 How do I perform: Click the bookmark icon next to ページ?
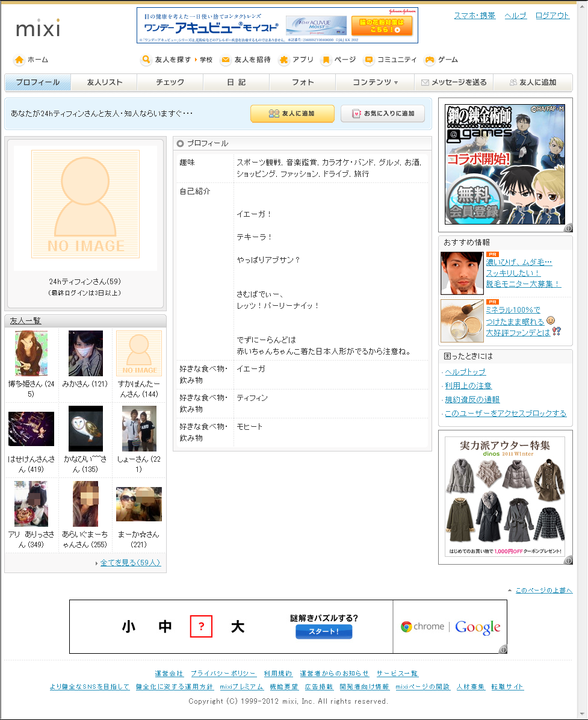click(x=326, y=60)
